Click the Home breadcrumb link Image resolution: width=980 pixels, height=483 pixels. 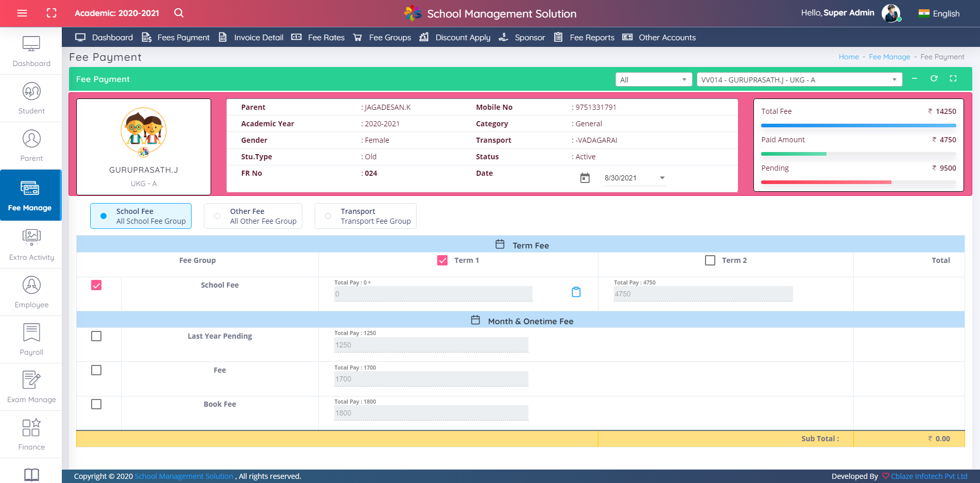click(x=849, y=57)
